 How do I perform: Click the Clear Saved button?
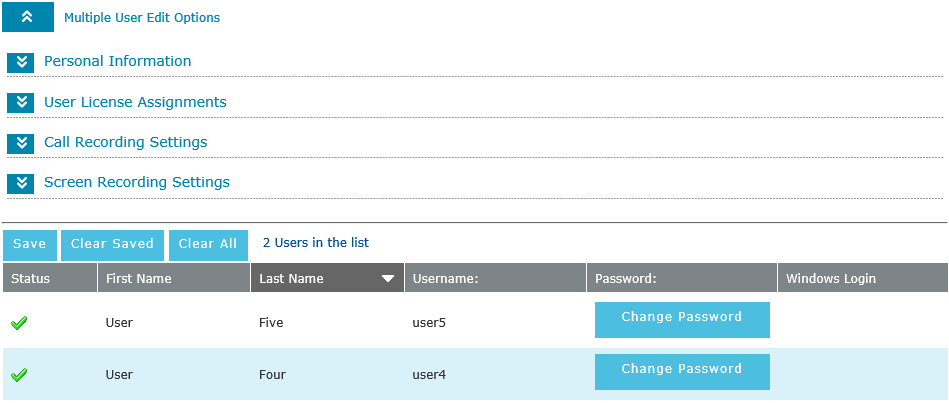(112, 244)
